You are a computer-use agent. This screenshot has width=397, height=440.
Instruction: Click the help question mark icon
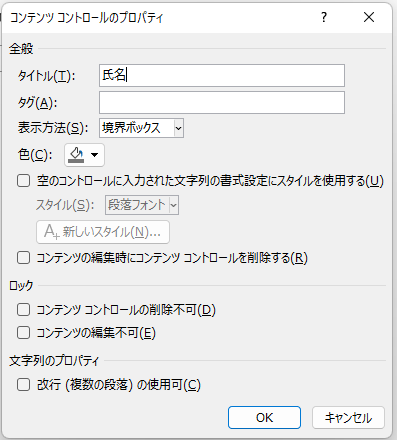click(324, 17)
